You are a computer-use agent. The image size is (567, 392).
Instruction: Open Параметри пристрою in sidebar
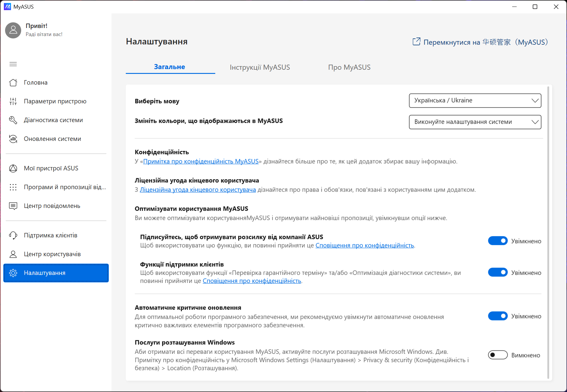tap(56, 101)
